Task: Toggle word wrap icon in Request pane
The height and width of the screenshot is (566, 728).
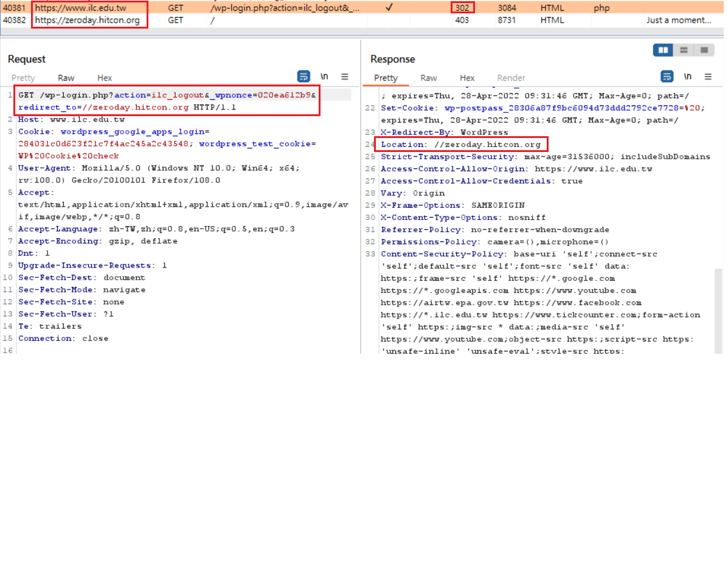Action: 303,77
